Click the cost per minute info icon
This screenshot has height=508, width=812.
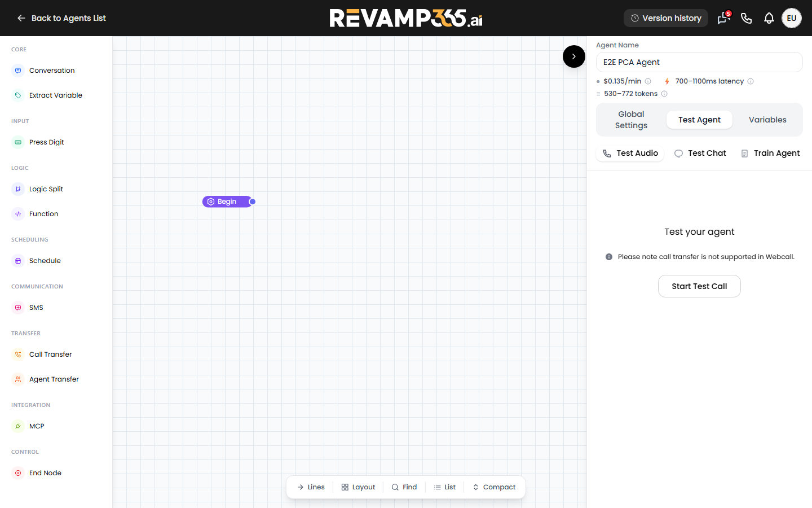[x=648, y=81]
